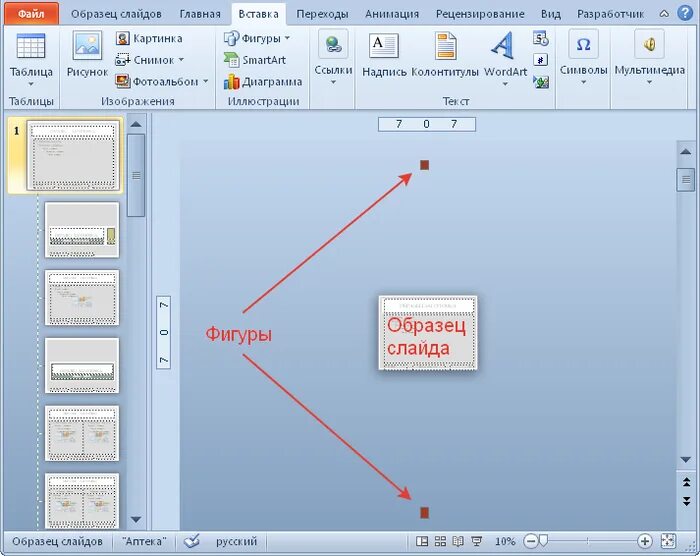Image resolution: width=700 pixels, height=556 pixels.
Task: Switch to Анимация tab
Action: click(x=392, y=14)
